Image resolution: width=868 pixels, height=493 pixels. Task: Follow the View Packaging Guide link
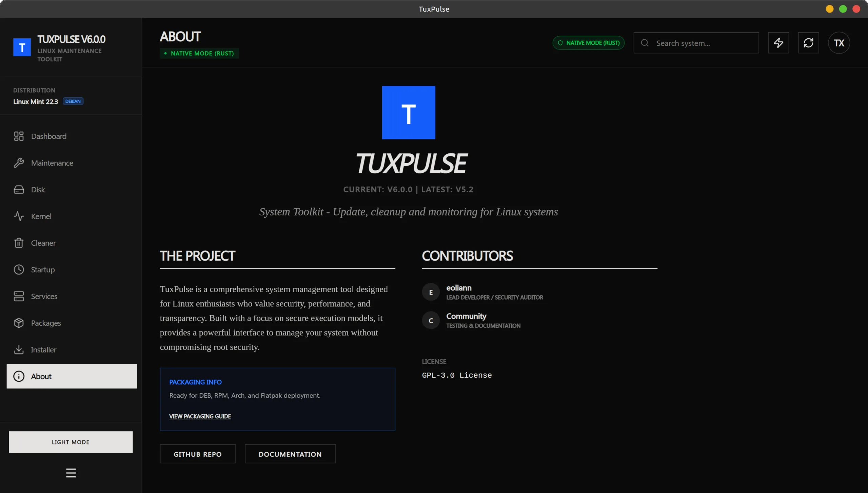pyautogui.click(x=200, y=416)
